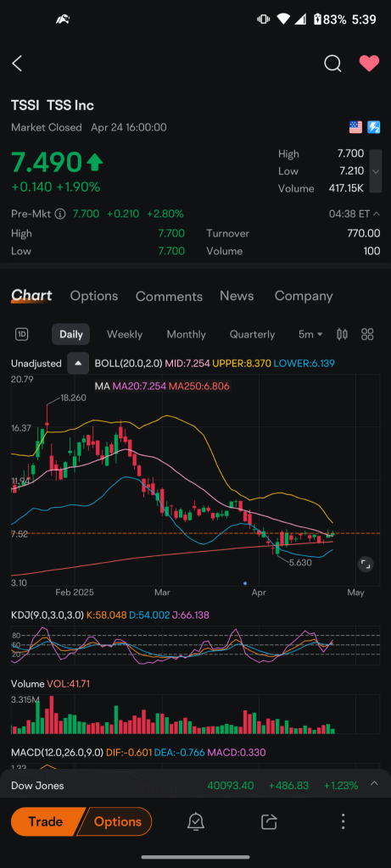Image resolution: width=391 pixels, height=868 pixels.
Task: Select the Monthly timeframe
Action: (186, 334)
